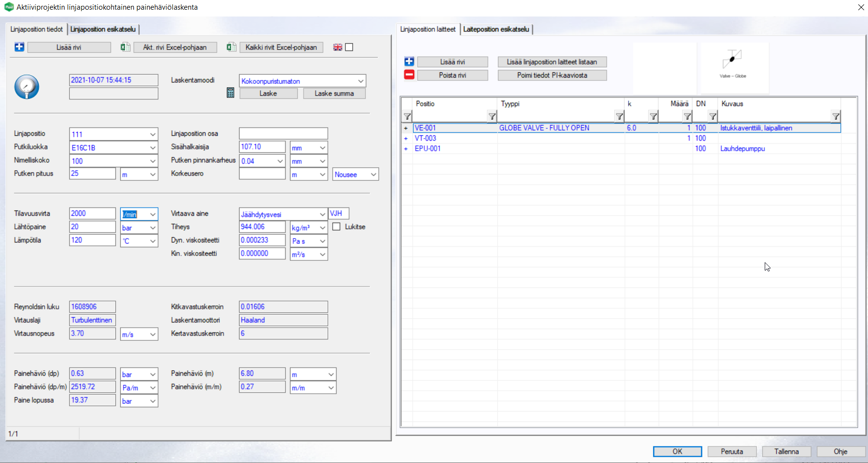Screen dimensions: 868x463
Task: Switch to Laiteposition esikatselu tab
Action: pos(496,29)
